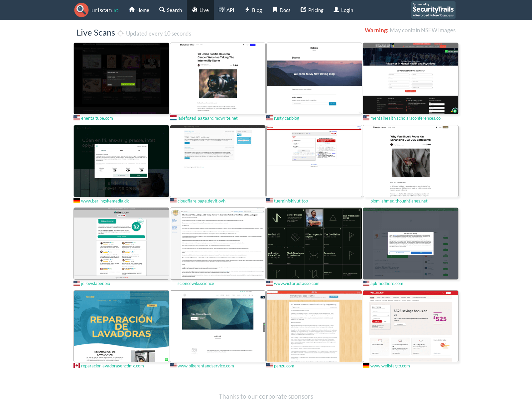Open the cloudflare.page.devit.ovh scan link

pos(201,201)
